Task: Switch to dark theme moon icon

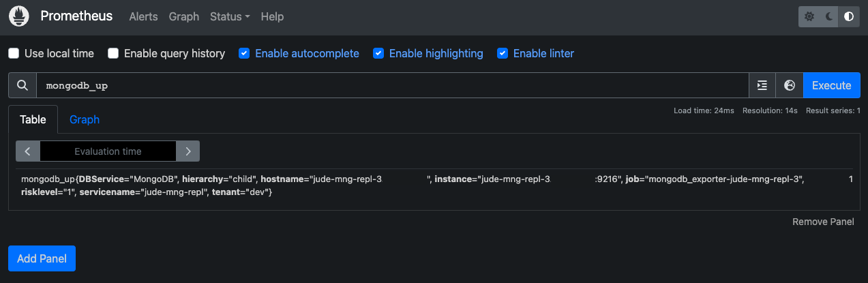Action: [829, 17]
